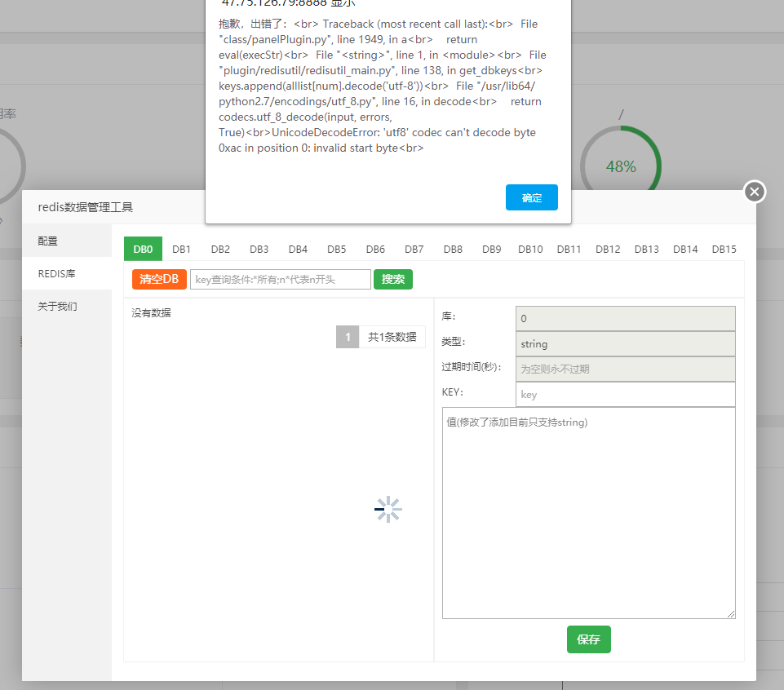Switch to the DB3 tab
This screenshot has height=690, width=784.
click(x=259, y=249)
